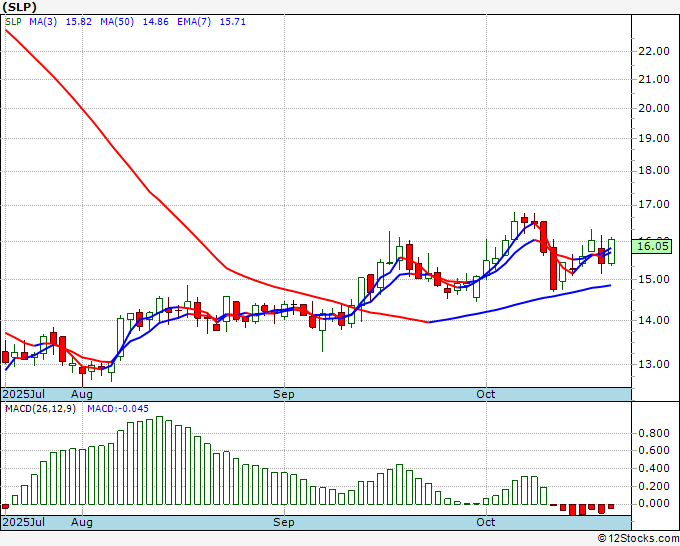Select the SLP legend label
The image size is (680, 546).
tap(13, 22)
